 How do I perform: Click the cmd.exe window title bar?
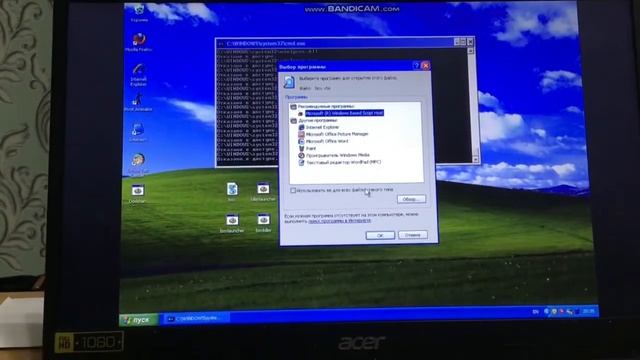pyautogui.click(x=335, y=43)
